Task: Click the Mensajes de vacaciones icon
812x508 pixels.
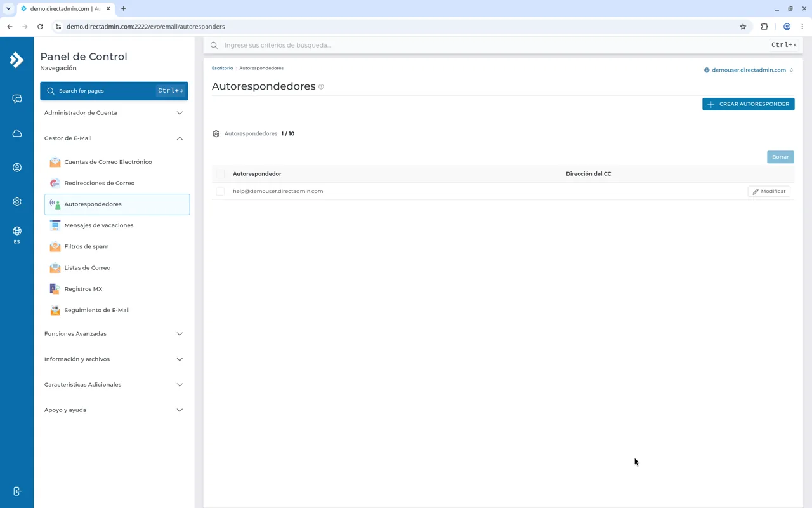Action: pyautogui.click(x=55, y=225)
